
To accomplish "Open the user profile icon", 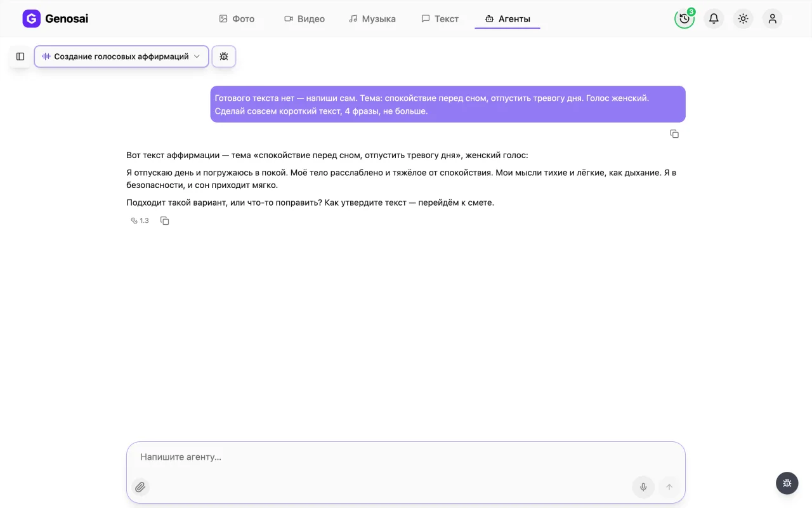I will point(772,18).
